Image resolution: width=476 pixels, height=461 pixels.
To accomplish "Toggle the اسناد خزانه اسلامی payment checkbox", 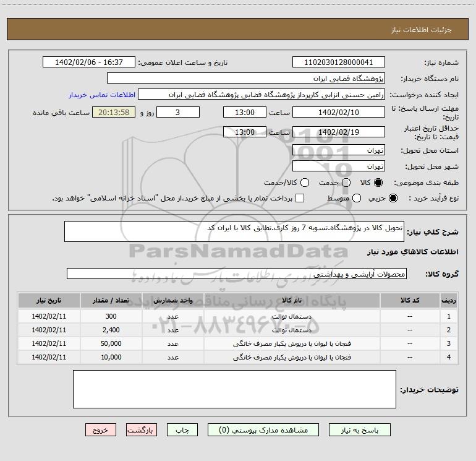I will pos(300,198).
